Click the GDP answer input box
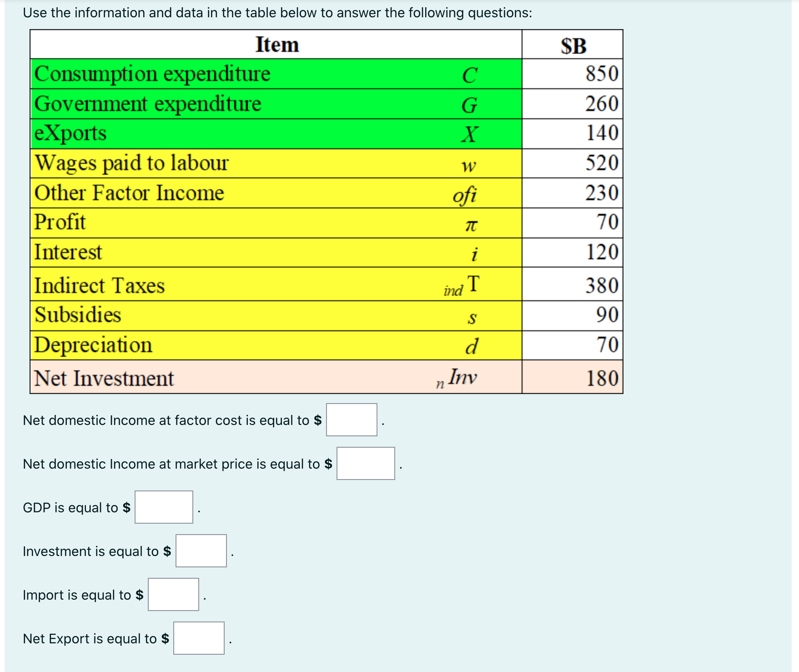This screenshot has width=799, height=672. click(x=163, y=508)
